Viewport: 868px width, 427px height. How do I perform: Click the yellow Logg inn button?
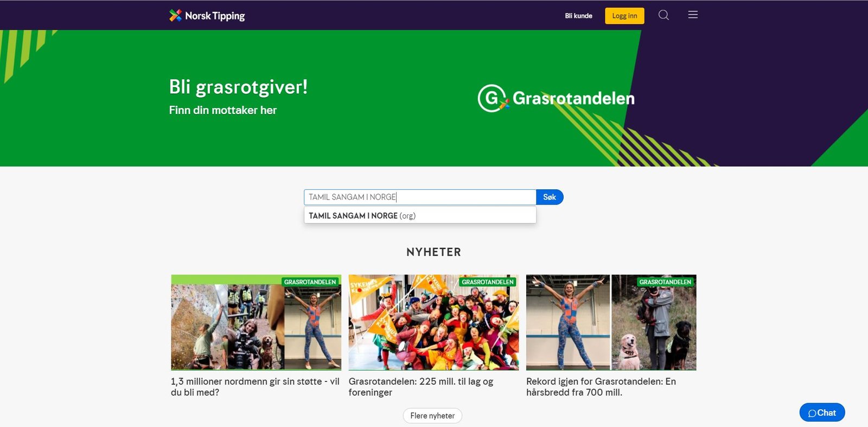624,16
